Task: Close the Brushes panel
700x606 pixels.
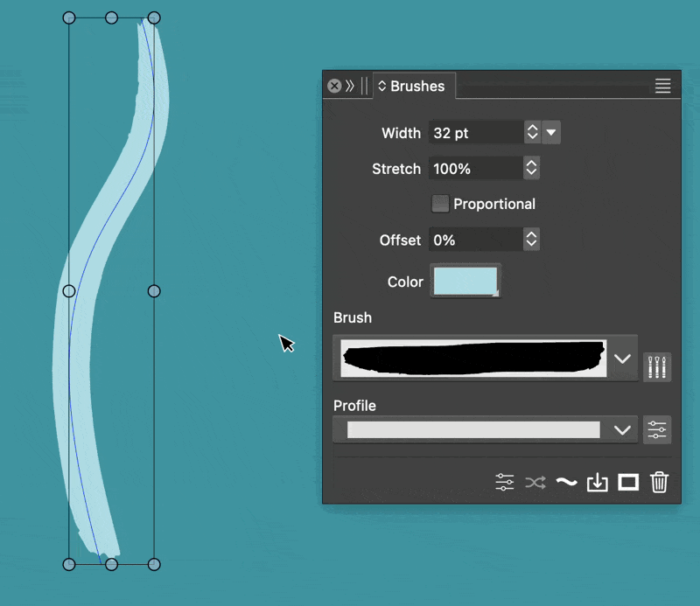Action: coord(334,86)
